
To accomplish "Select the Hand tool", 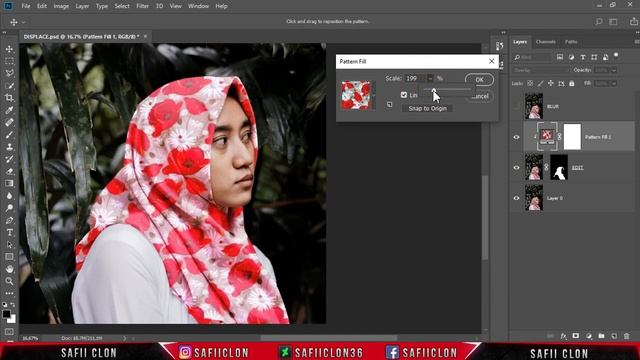I will [9, 269].
